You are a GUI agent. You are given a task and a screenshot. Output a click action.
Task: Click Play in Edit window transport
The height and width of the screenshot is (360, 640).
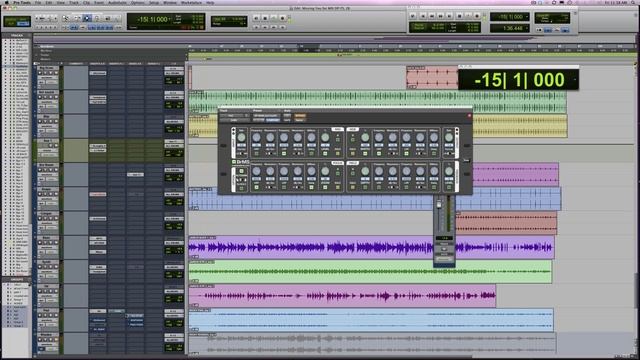click(x=274, y=18)
